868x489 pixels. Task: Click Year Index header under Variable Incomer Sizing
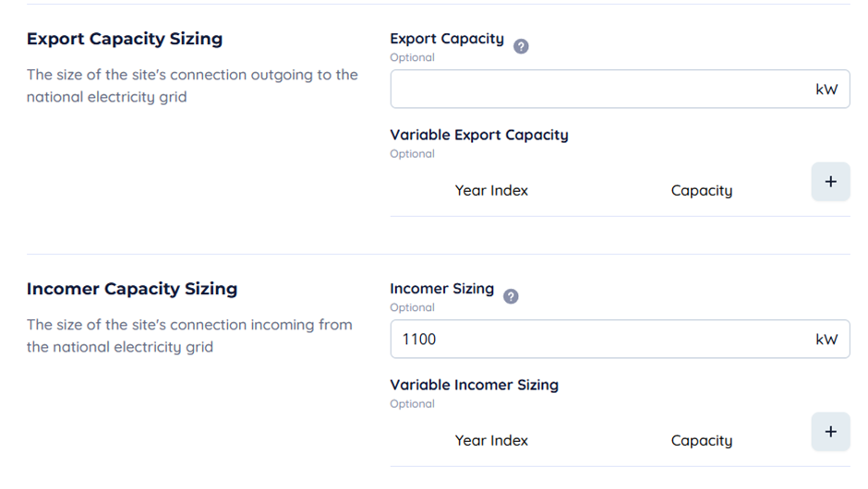(x=491, y=441)
